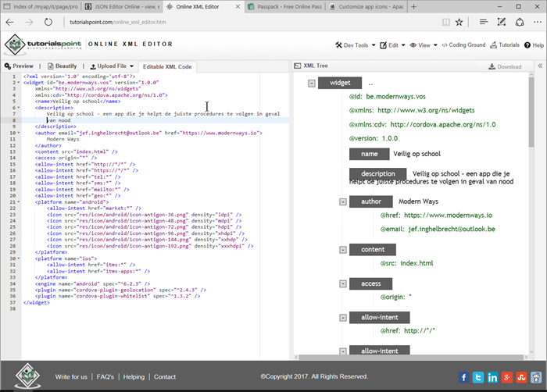Click the closing widget tag on line 37
Viewport: 547px width, 392px height.
(36, 302)
